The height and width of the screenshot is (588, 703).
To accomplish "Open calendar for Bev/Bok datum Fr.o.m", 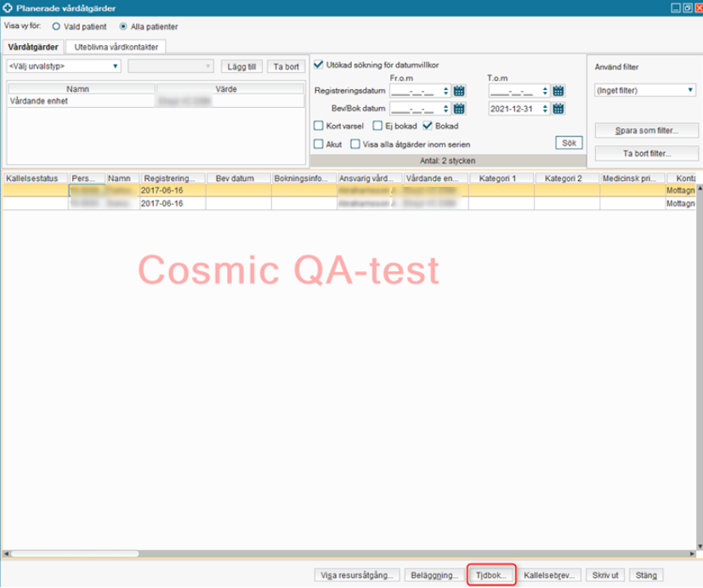I will click(459, 108).
